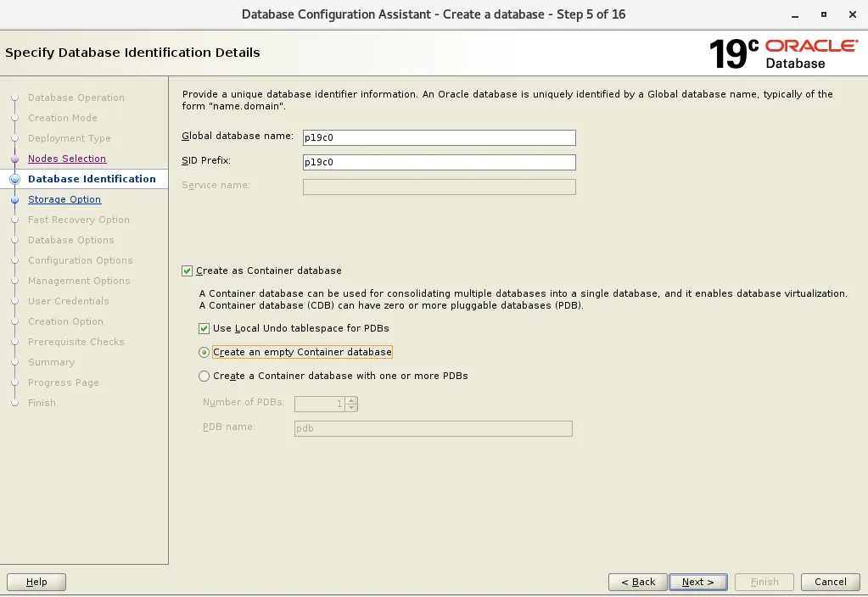868x597 pixels.
Task: Select the Database Identification step
Action: [x=93, y=179]
